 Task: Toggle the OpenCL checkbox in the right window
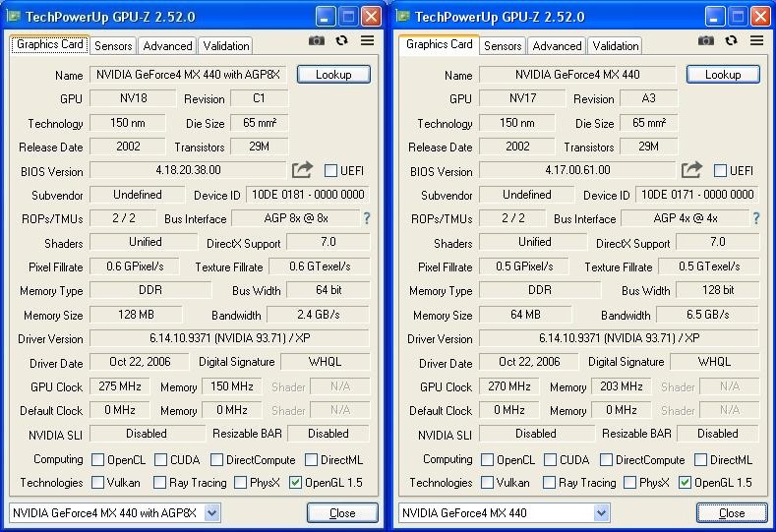(488, 460)
